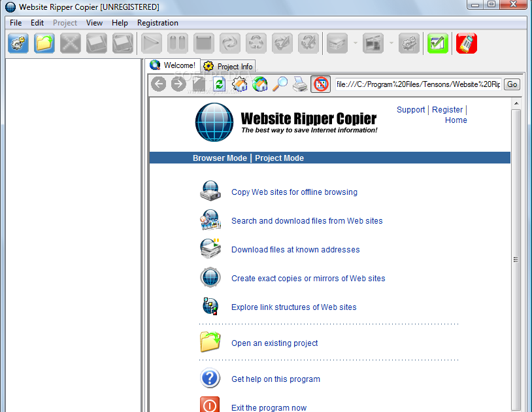Click the page scrollbar up arrow
The width and height of the screenshot is (532, 412).
click(516, 103)
